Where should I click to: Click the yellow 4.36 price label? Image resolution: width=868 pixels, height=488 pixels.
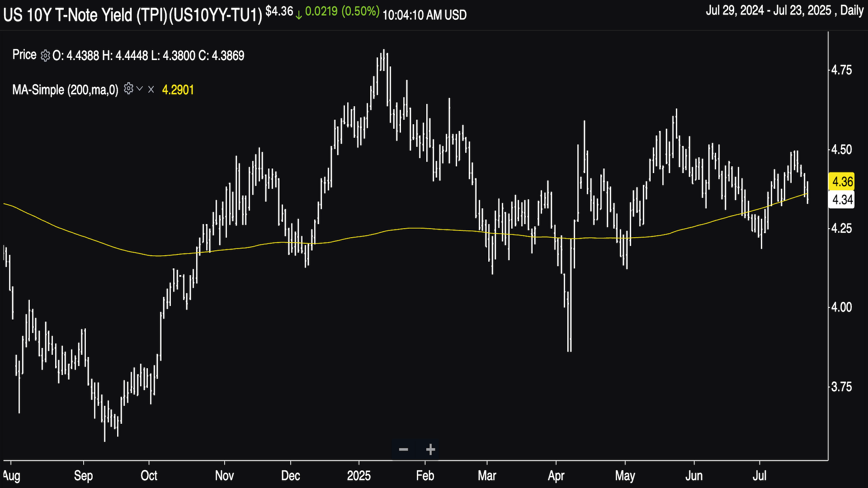(842, 182)
